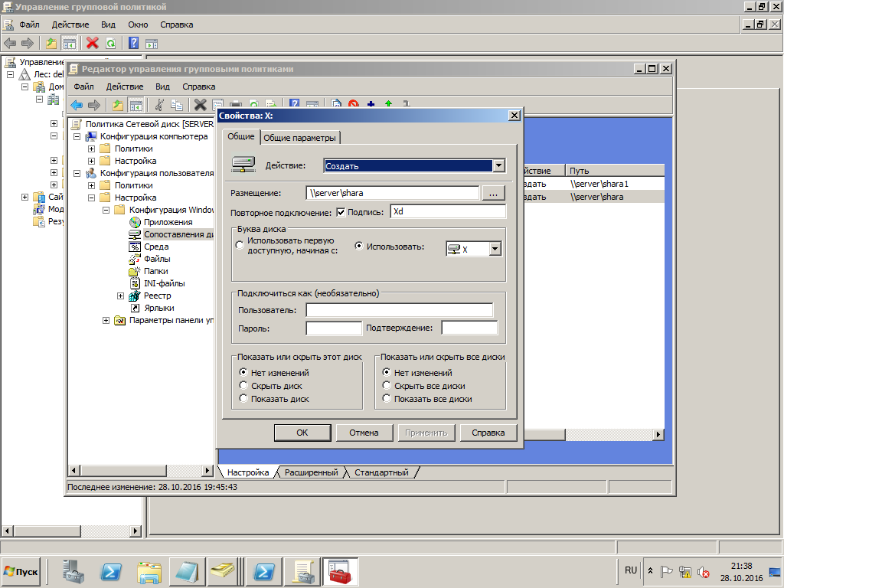This screenshot has width=882, height=588.
Task: Click the blue Back arrow in the editor toolbar
Action: point(77,105)
